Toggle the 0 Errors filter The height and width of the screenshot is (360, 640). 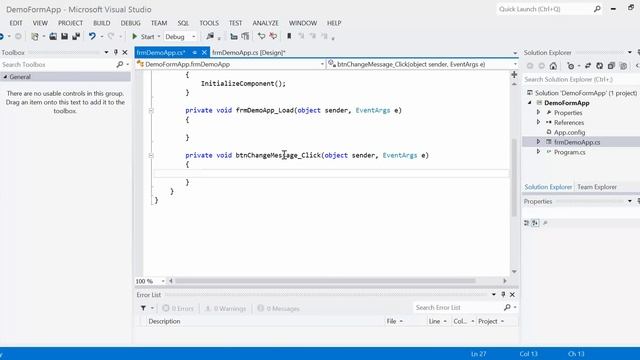coord(178,309)
